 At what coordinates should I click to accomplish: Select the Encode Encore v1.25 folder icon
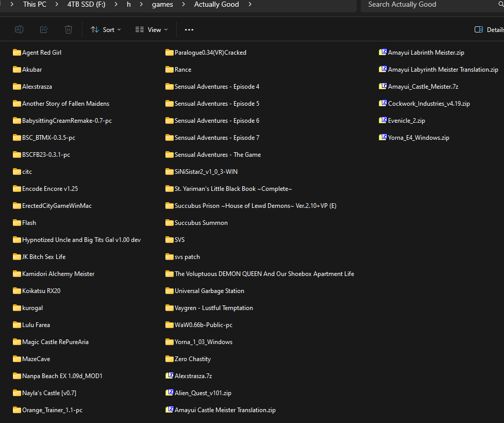coord(16,189)
